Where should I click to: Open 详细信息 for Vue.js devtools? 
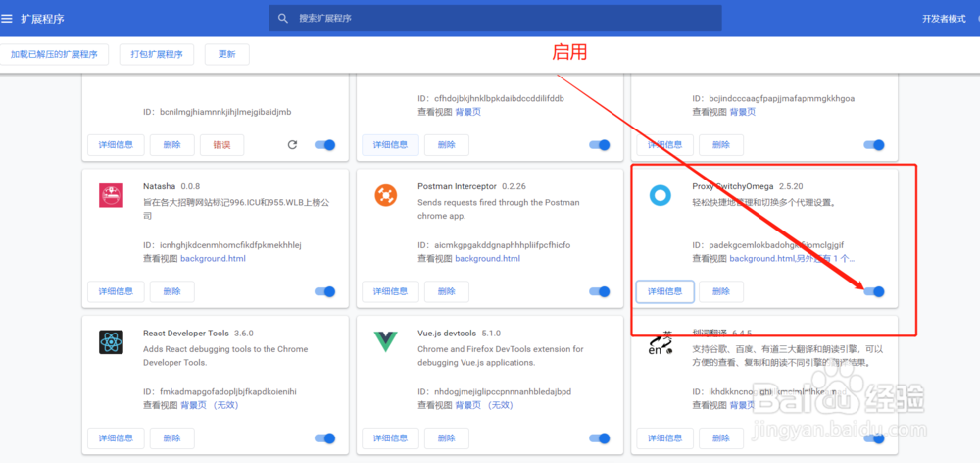pyautogui.click(x=391, y=437)
